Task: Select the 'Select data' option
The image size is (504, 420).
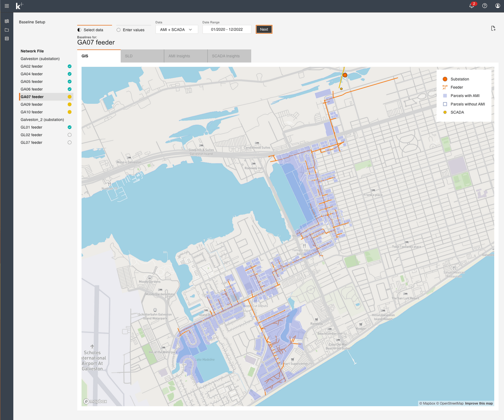Action: point(90,30)
